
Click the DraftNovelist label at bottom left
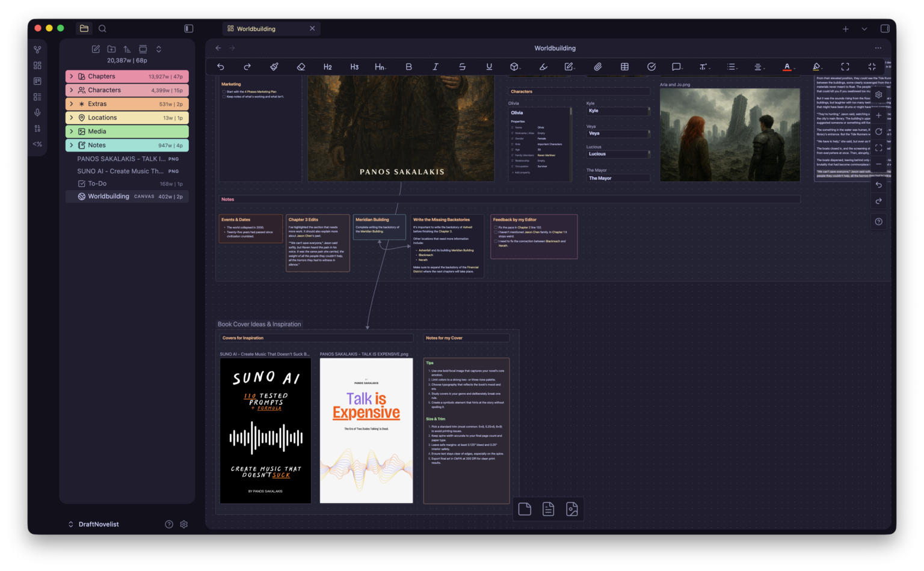[x=99, y=524]
